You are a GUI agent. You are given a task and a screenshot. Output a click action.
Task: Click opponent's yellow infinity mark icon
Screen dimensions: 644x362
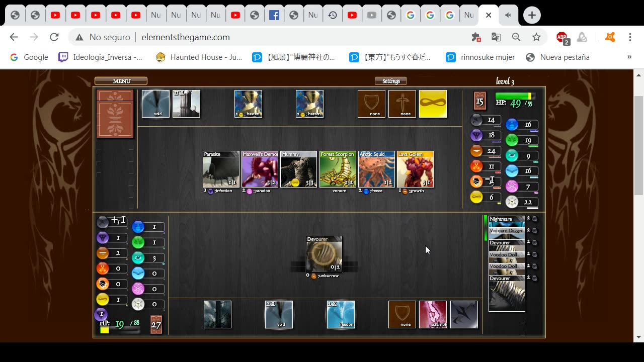pos(433,104)
